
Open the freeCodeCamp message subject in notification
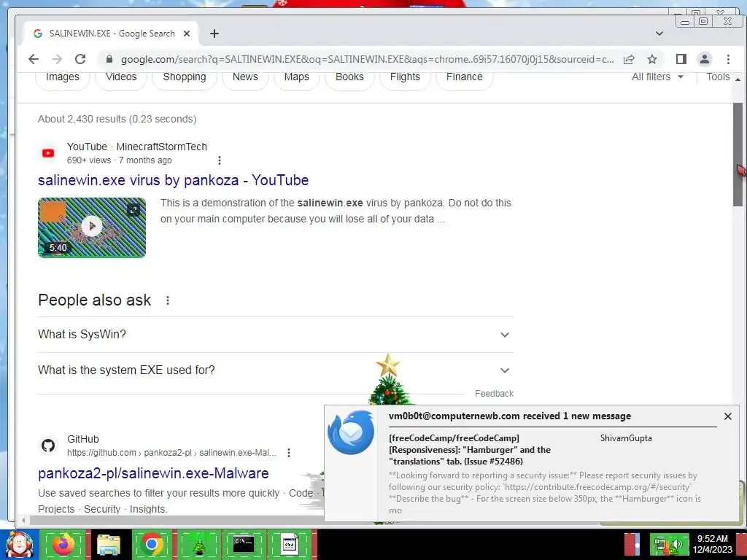coord(470,450)
